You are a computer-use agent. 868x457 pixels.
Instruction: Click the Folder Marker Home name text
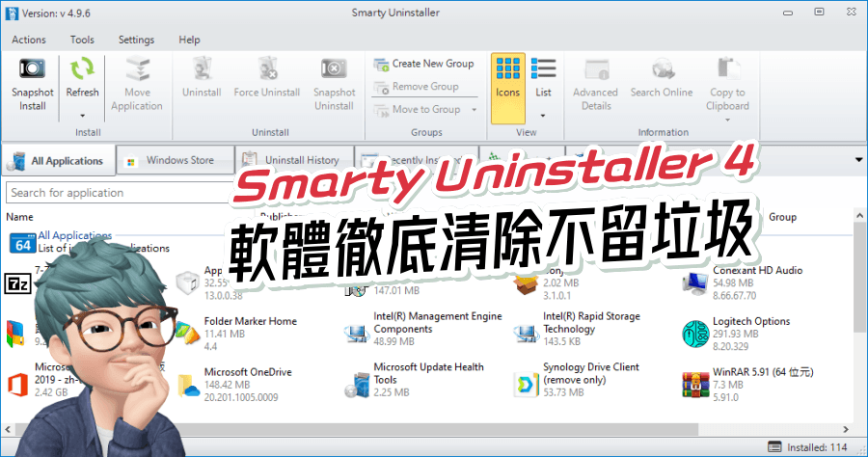point(250,321)
